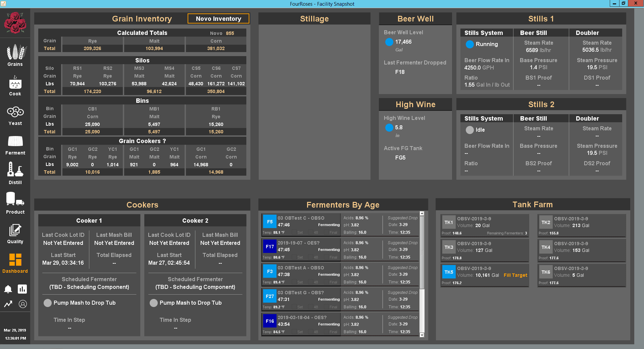This screenshot has width=644, height=349.
Task: Open the Stillage panel header
Action: [x=314, y=19]
